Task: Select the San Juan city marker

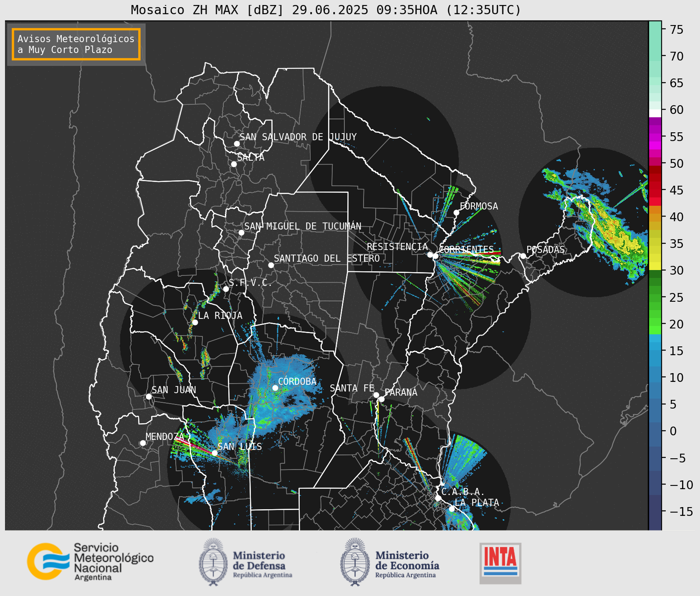Action: coord(149,396)
